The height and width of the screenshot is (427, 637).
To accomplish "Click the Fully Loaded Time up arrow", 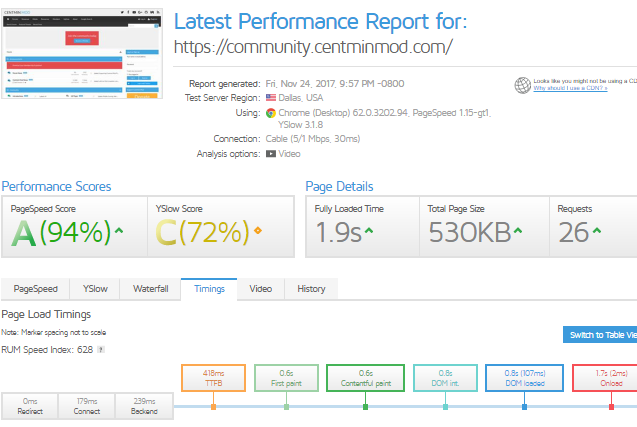I will [368, 230].
